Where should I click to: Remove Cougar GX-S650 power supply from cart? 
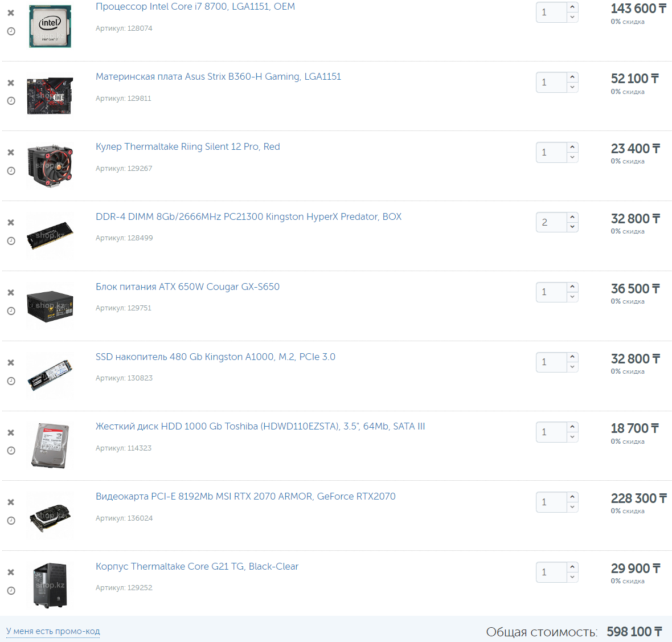[11, 293]
